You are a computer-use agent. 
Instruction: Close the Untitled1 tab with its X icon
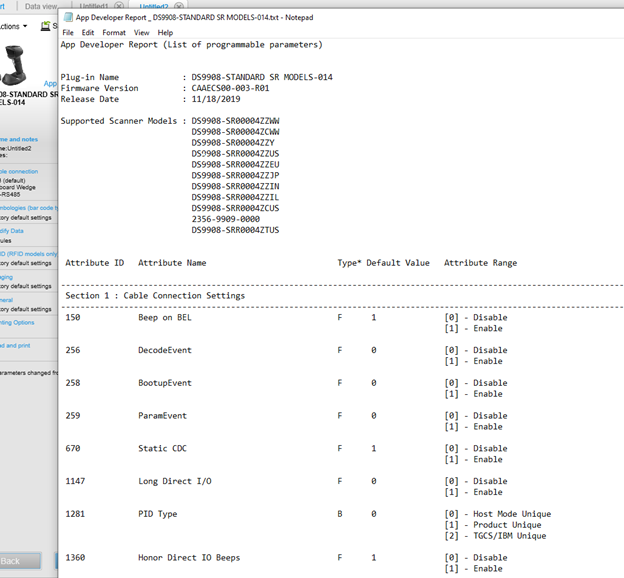pyautogui.click(x=119, y=6)
